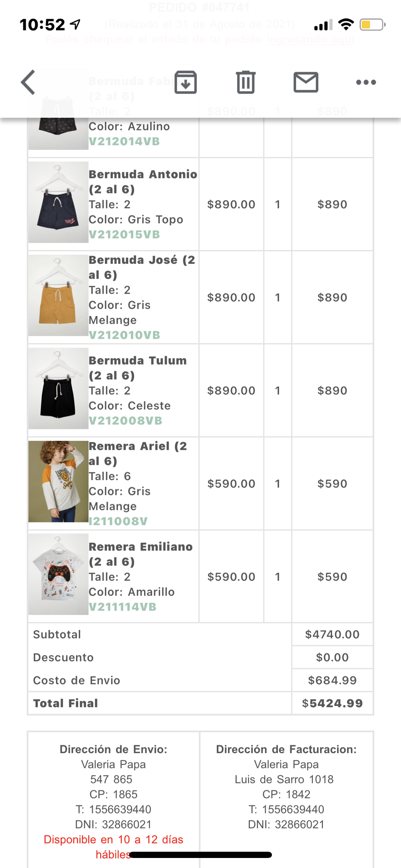Tap the Bermuda José product image
This screenshot has width=401, height=868.
58,296
